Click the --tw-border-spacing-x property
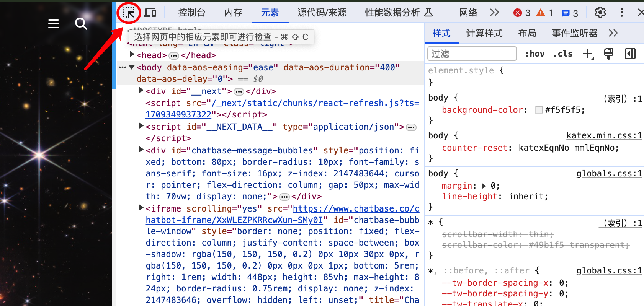The width and height of the screenshot is (644, 306). (495, 283)
